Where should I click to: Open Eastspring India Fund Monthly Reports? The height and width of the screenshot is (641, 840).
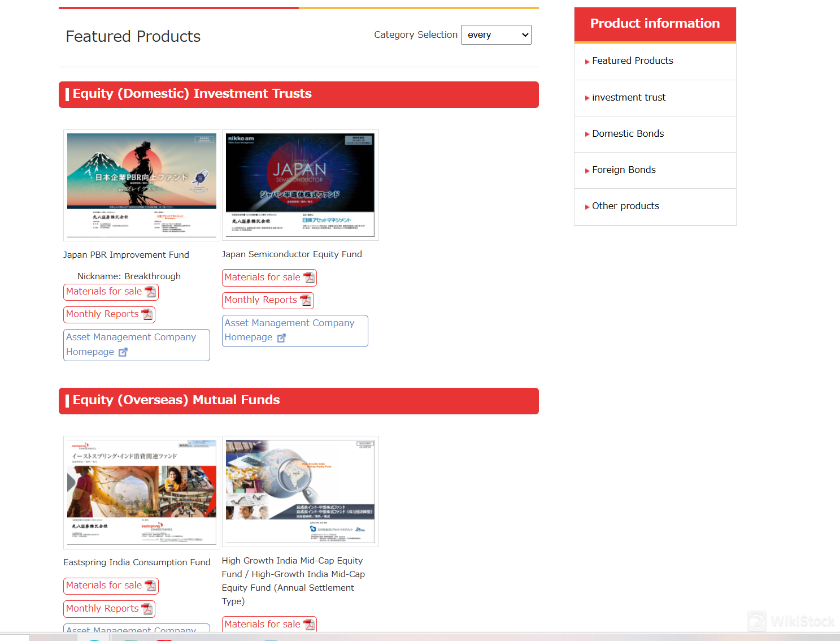tap(109, 609)
